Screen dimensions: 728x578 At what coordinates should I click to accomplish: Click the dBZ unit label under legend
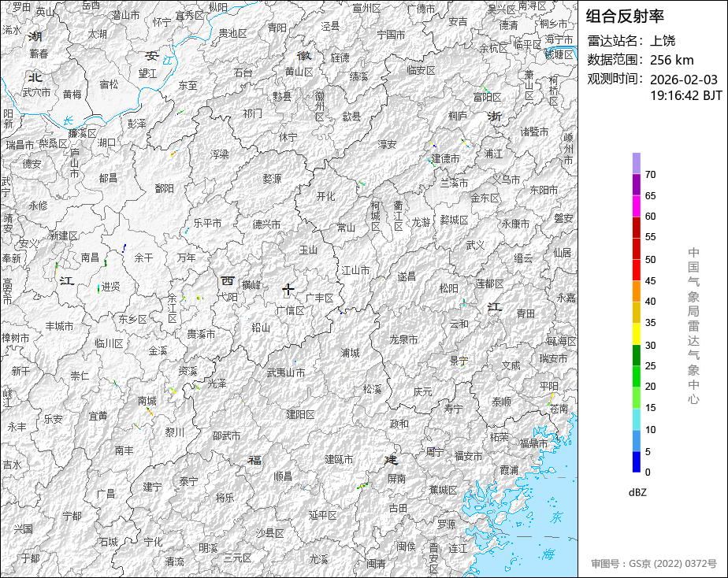(637, 493)
